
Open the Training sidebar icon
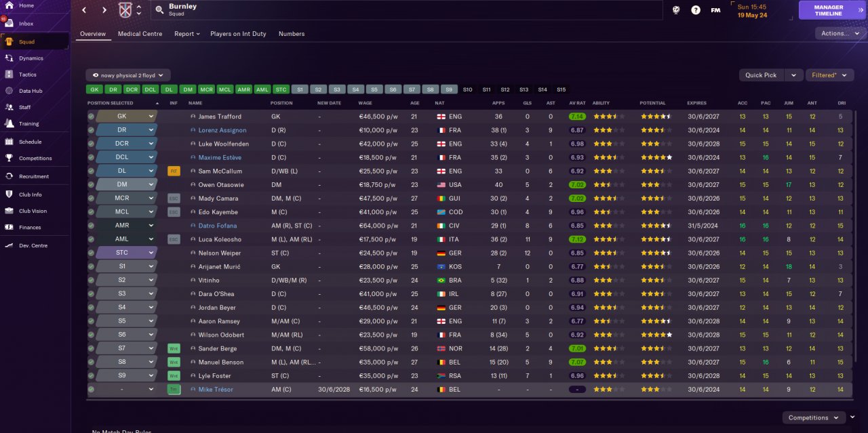coord(9,123)
